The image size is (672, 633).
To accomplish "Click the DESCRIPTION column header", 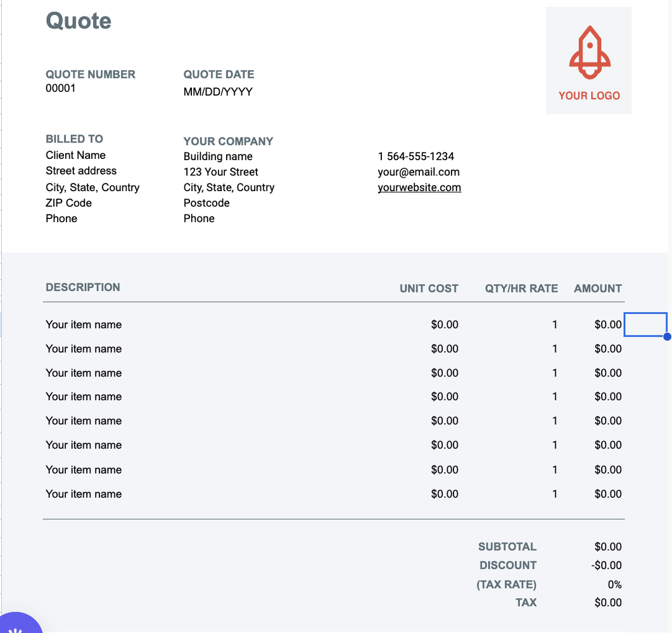I will coord(83,287).
